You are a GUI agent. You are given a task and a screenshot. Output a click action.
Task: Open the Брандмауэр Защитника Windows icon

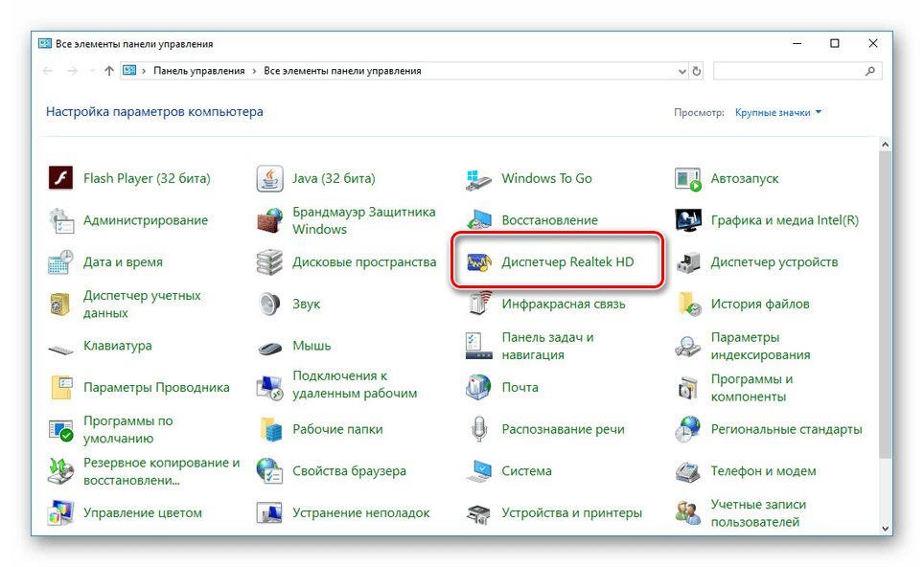pos(269,220)
